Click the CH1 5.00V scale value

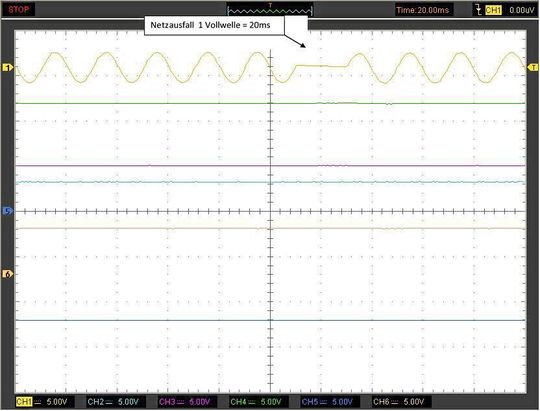pos(57,402)
